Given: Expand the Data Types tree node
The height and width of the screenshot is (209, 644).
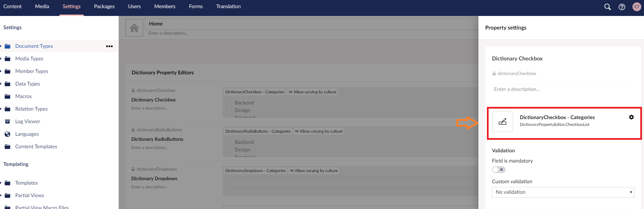Looking at the screenshot, I should 1,84.
